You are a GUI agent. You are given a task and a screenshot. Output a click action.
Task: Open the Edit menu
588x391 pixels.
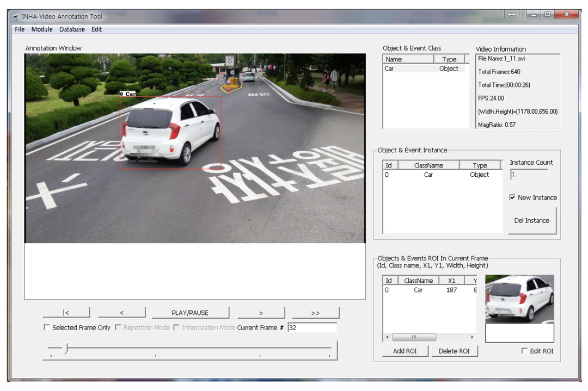click(96, 29)
